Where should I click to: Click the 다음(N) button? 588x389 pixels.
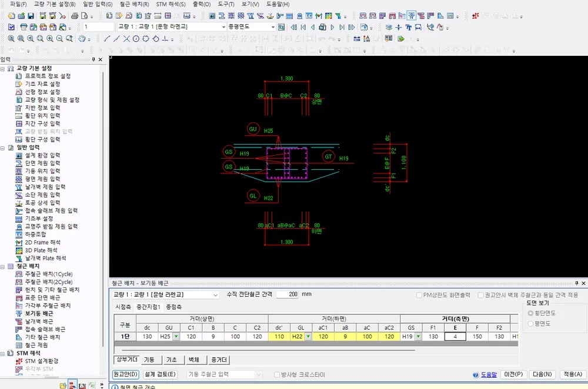coord(542,374)
